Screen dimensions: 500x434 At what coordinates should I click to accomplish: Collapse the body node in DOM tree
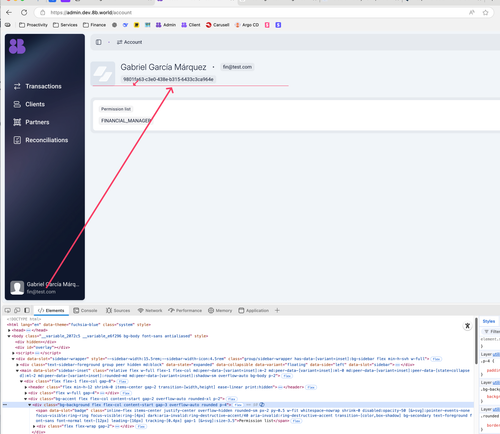click(x=9, y=336)
